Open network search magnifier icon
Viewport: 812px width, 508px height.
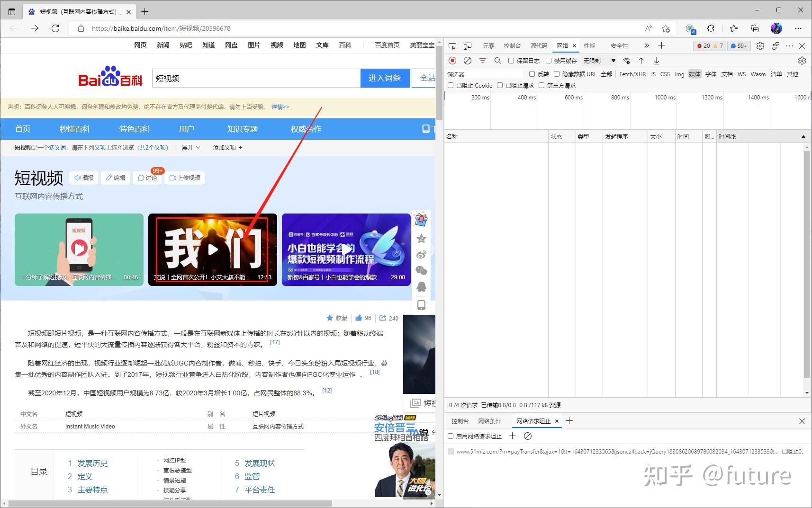497,61
